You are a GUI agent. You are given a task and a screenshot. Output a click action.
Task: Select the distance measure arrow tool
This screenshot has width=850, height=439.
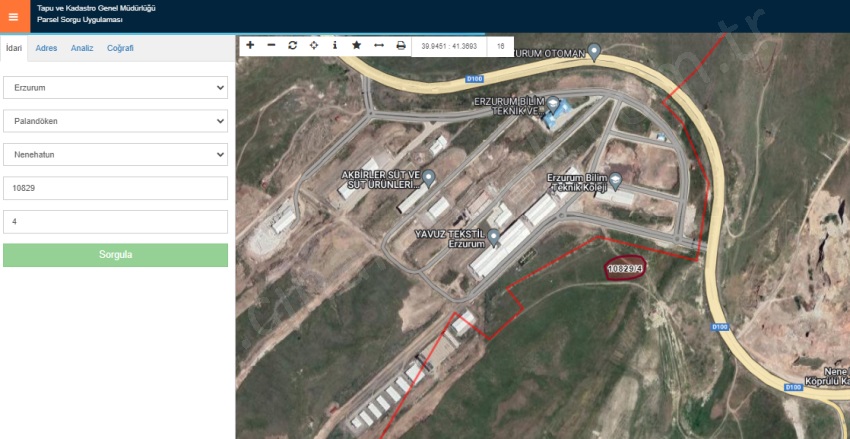coord(379,46)
